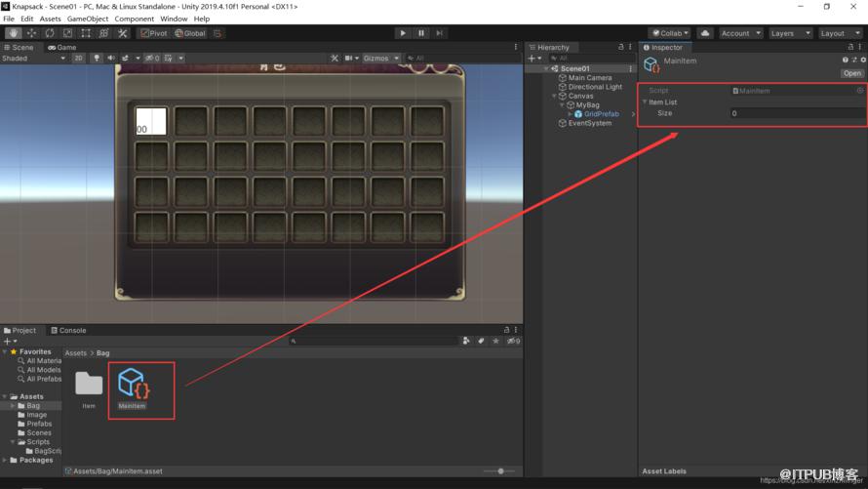868x489 pixels.
Task: Select the Scale tool
Action: click(67, 33)
